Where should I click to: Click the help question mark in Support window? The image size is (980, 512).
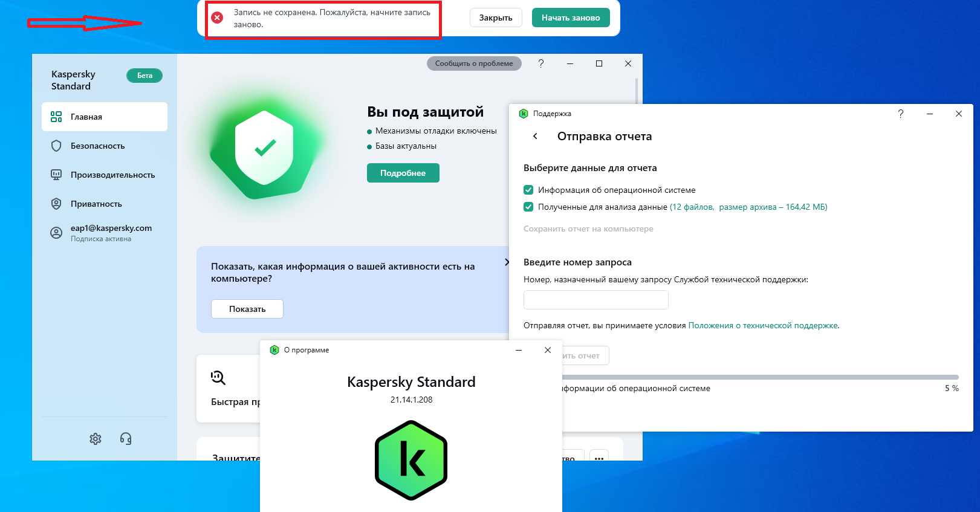pyautogui.click(x=901, y=114)
